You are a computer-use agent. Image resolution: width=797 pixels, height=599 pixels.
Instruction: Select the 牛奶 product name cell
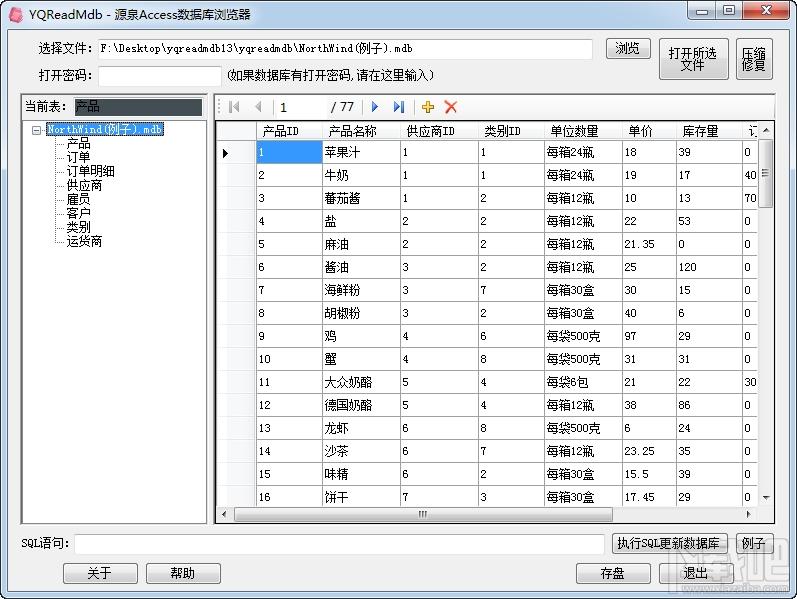click(361, 175)
